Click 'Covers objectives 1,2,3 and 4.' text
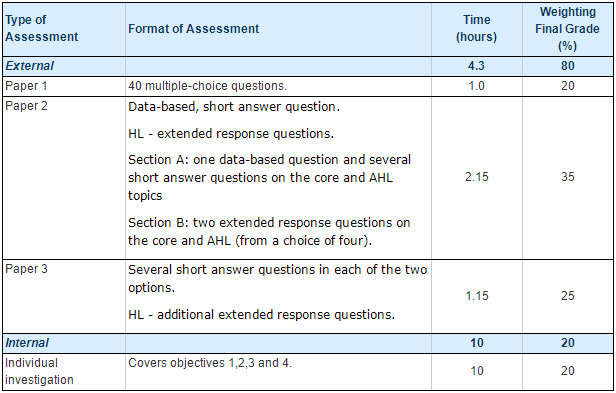 [210, 363]
